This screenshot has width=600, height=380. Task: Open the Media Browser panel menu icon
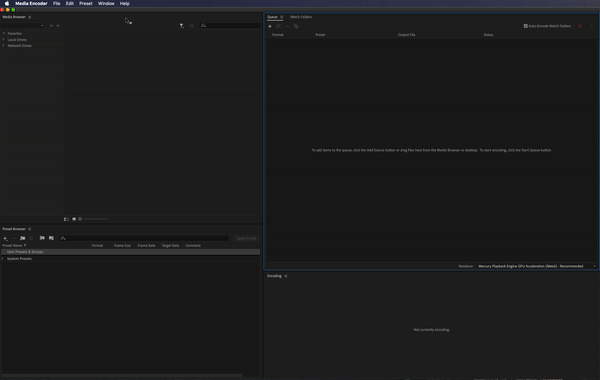29,17
